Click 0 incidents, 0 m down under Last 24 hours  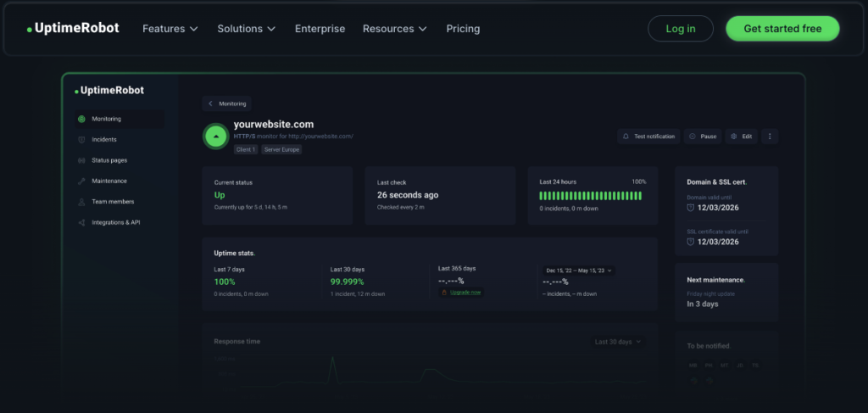[x=569, y=209]
